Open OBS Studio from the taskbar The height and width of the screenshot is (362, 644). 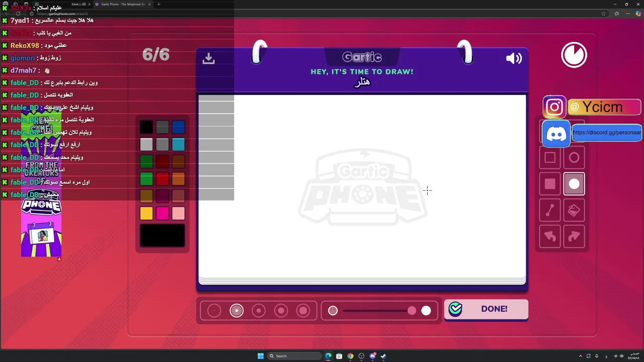pyautogui.click(x=361, y=356)
